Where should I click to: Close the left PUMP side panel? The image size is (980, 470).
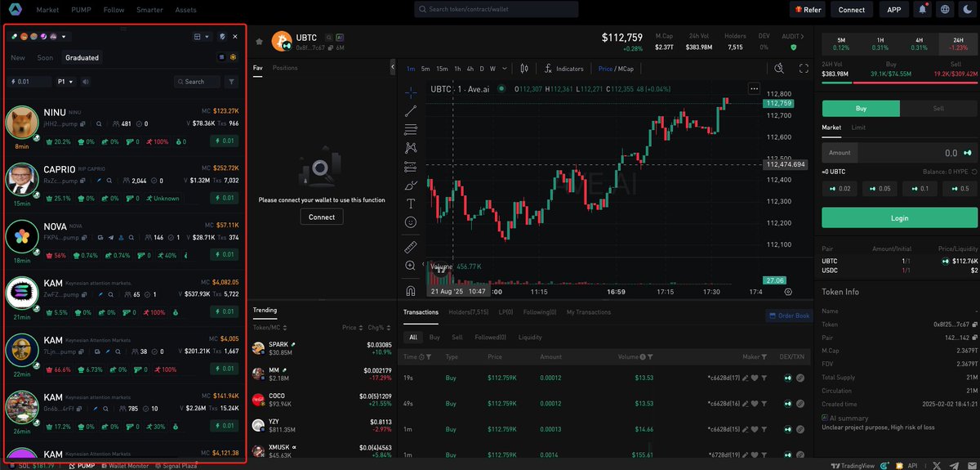(x=235, y=37)
